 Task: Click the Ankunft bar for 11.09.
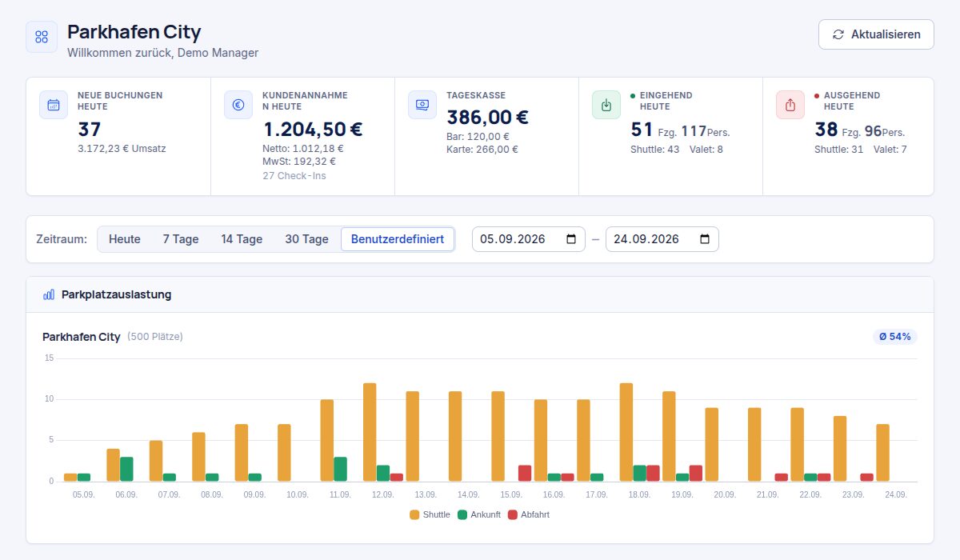click(340, 469)
